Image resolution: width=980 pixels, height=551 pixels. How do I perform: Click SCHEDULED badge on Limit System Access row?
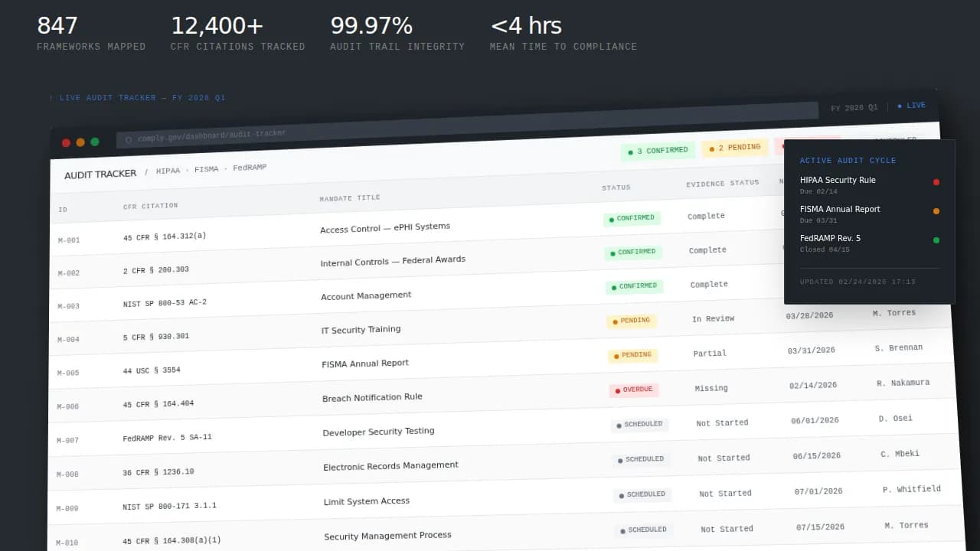[x=642, y=495]
